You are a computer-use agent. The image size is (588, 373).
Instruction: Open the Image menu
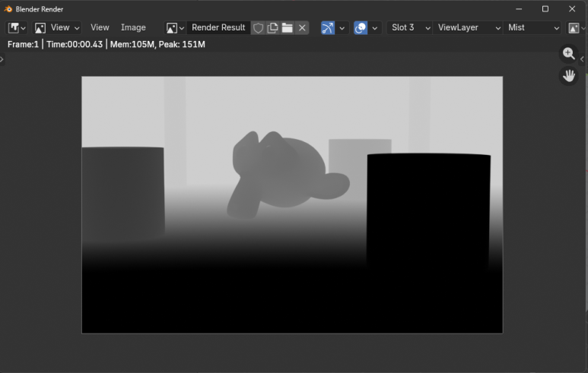(133, 27)
